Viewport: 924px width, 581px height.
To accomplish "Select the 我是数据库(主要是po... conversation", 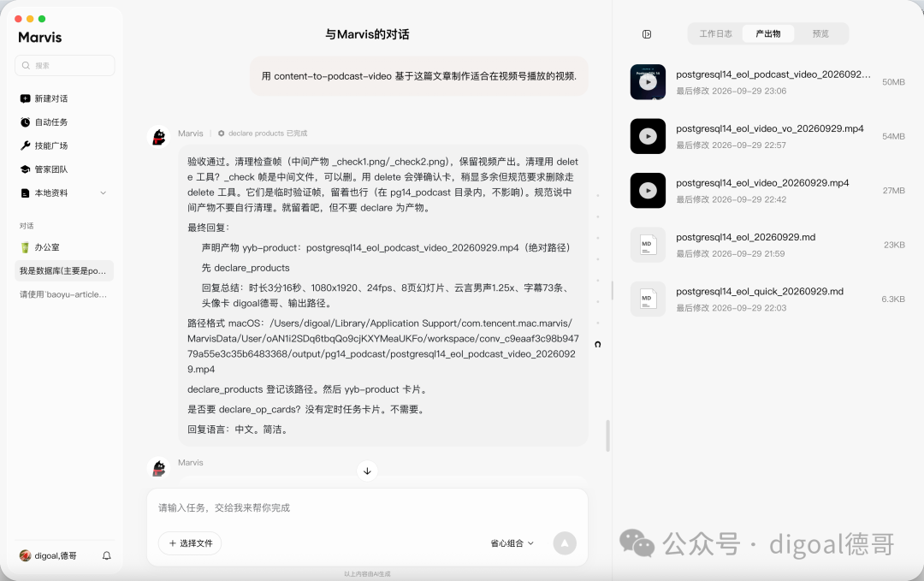I will coord(63,271).
